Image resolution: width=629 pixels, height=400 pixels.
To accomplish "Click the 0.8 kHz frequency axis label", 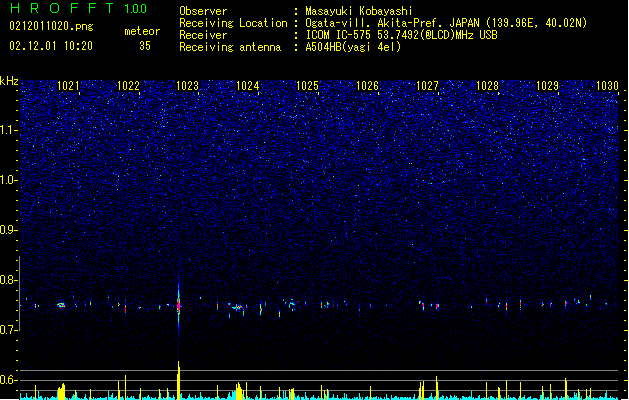I will 9,280.
